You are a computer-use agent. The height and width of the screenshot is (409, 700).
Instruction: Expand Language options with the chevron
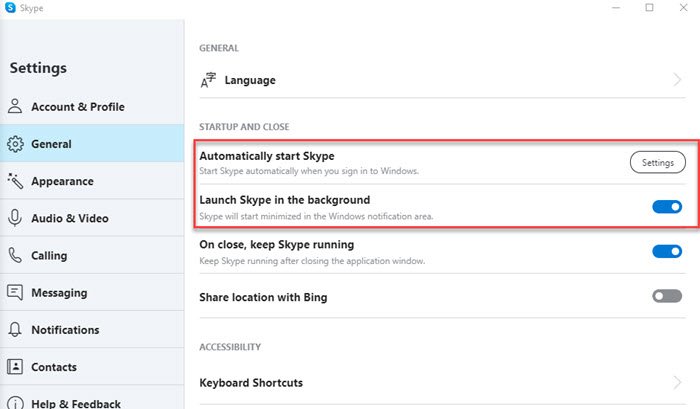pos(676,80)
